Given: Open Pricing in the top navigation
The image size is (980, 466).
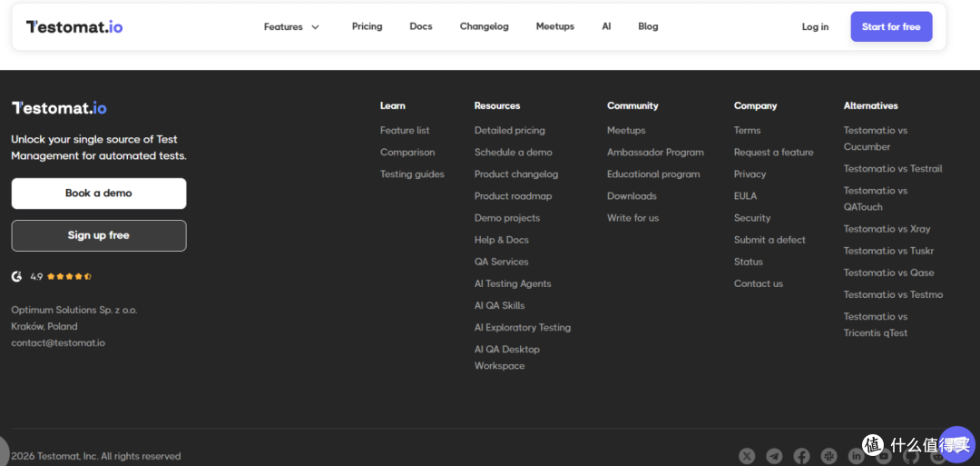Looking at the screenshot, I should click(x=367, y=26).
